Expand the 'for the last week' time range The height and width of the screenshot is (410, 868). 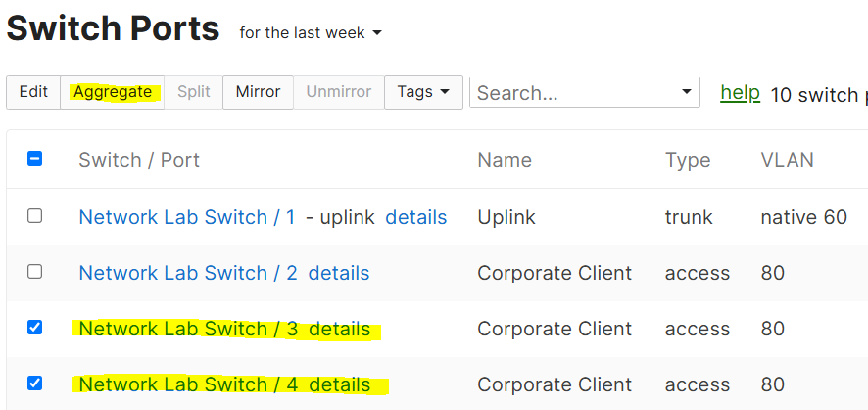point(311,33)
